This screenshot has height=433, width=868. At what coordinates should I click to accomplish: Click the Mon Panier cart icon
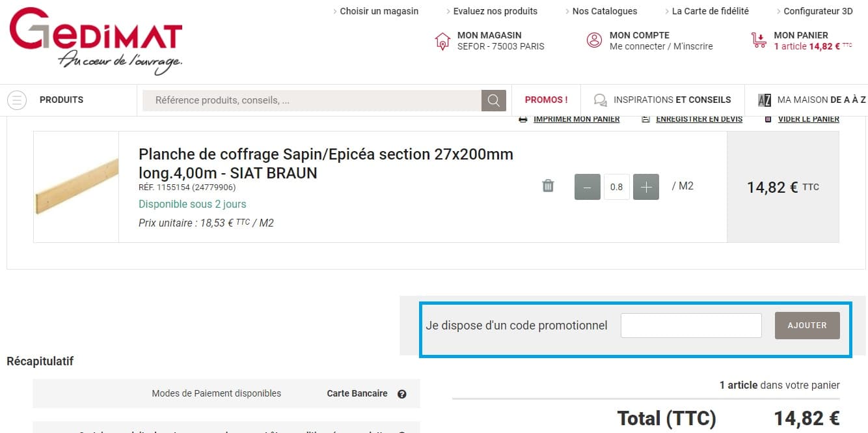(759, 40)
